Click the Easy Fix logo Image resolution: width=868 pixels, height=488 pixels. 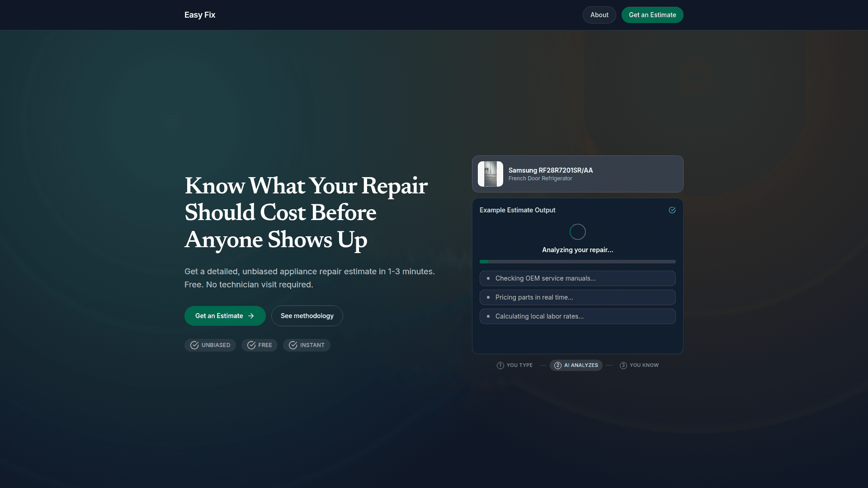(200, 15)
